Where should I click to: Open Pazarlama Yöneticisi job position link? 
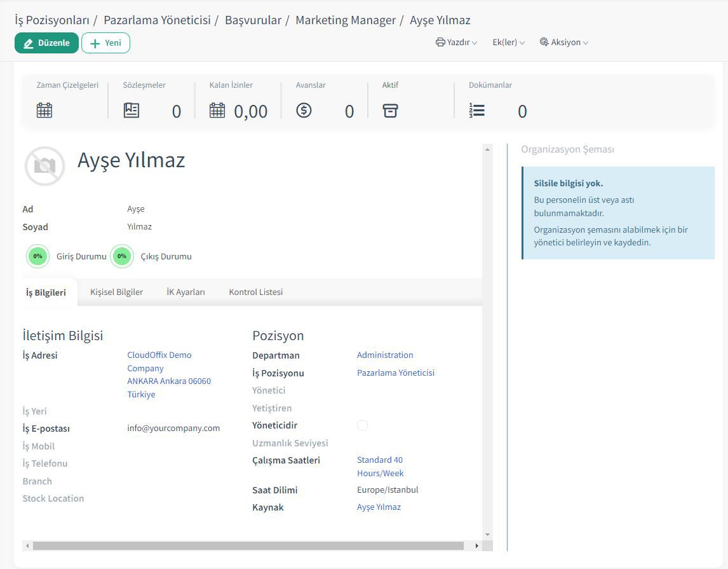[x=396, y=373]
